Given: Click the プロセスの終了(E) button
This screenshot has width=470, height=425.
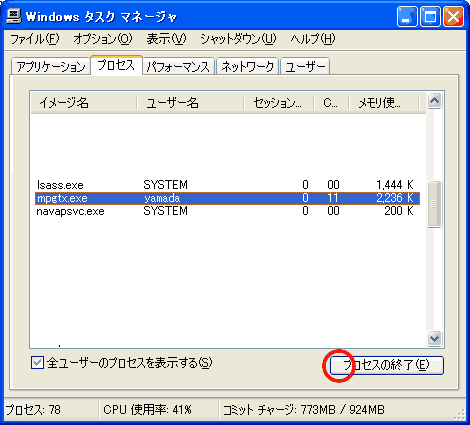Looking at the screenshot, I should pos(387,365).
